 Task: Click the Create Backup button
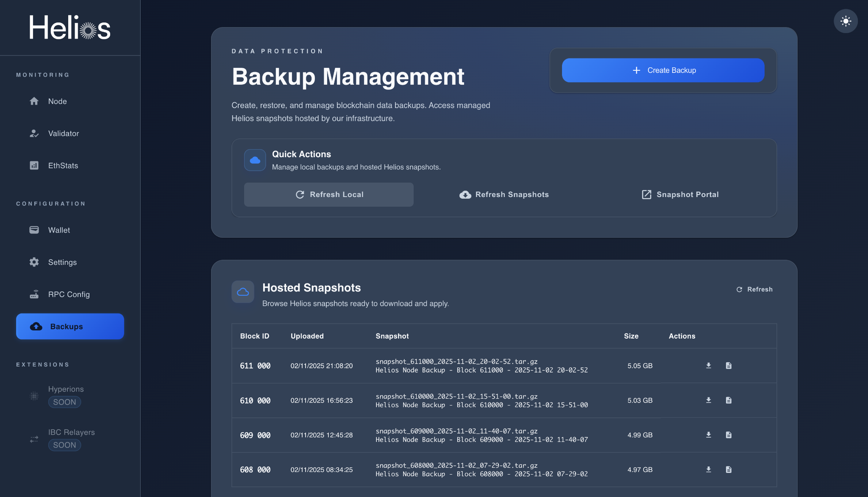point(663,70)
